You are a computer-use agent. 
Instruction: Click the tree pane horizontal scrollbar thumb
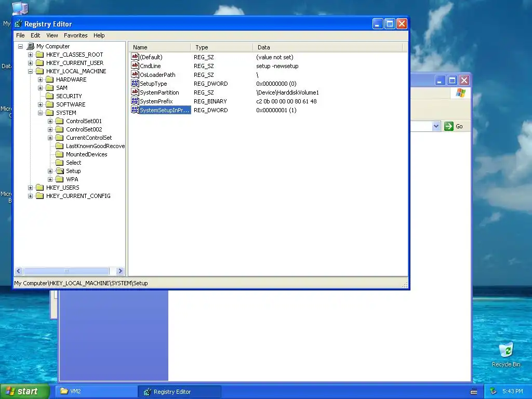coord(66,271)
